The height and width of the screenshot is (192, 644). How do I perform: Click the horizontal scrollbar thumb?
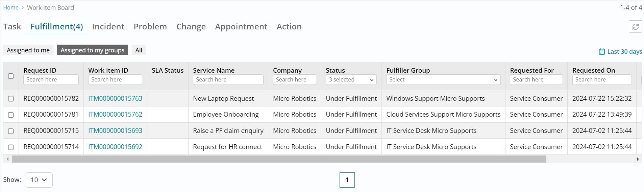(279, 159)
